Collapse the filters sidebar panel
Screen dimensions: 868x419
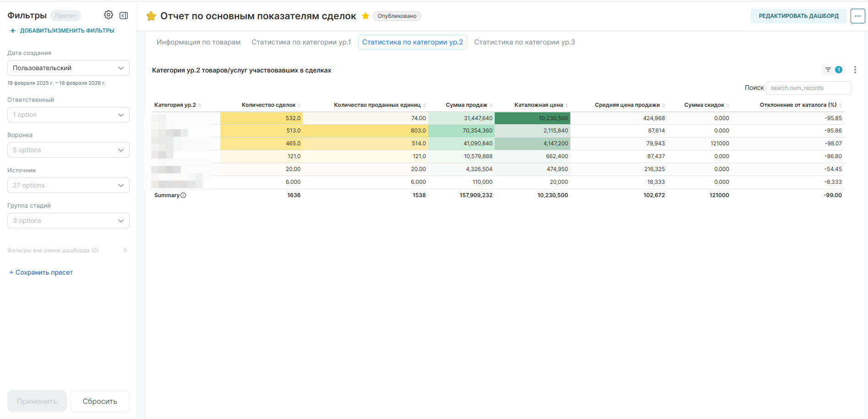(x=124, y=16)
